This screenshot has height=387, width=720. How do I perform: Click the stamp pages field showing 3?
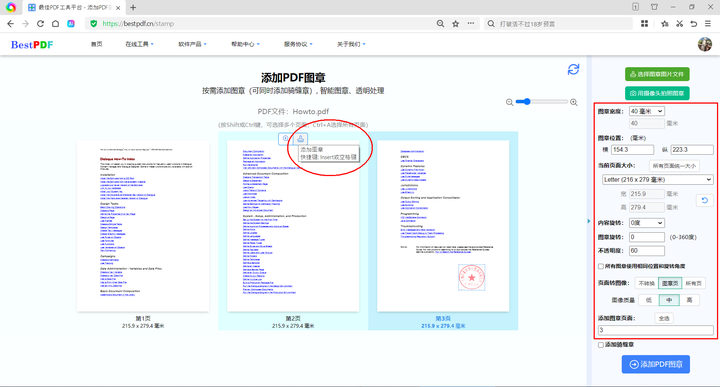[656, 330]
